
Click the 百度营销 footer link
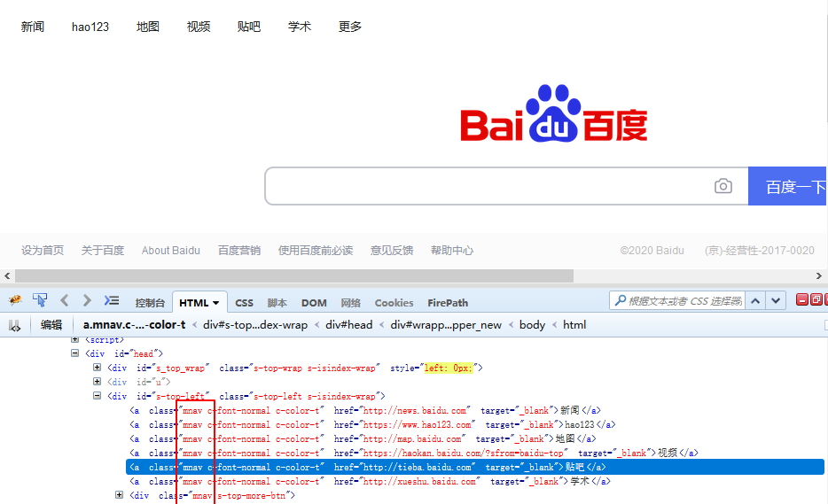[x=239, y=250]
